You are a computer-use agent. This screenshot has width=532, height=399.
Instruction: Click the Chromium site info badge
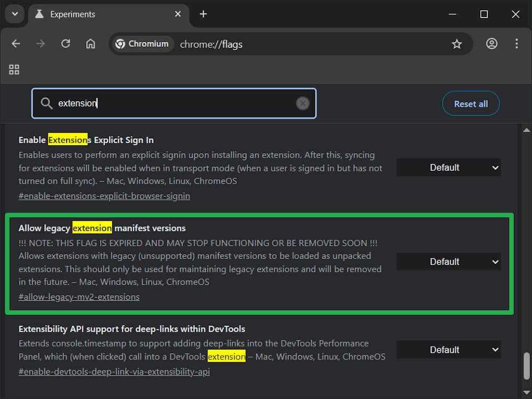tap(142, 44)
